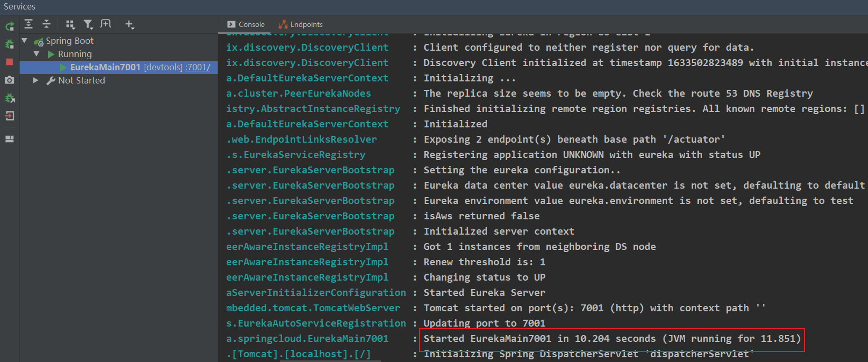Image resolution: width=868 pixels, height=362 pixels.
Task: Click 'Started EurekaMain7001 in 10.204 seconds' log line
Action: 612,339
